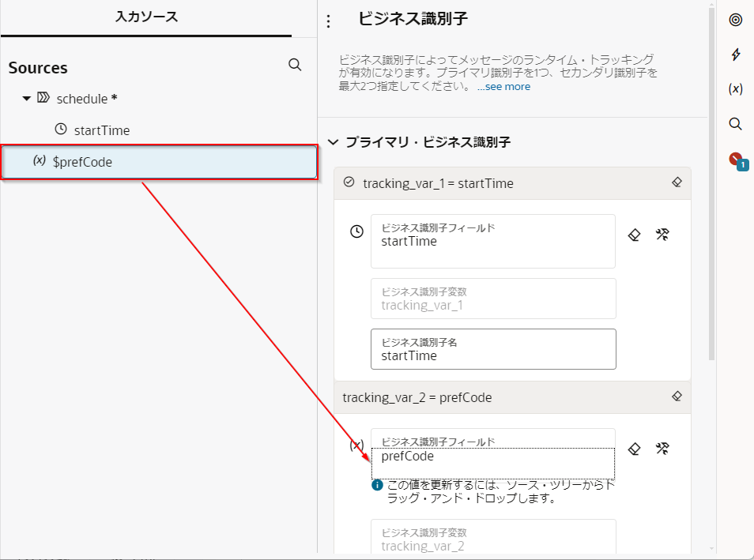The height and width of the screenshot is (560, 754).
Task: Click the magnifier icon in right sidebar
Action: coord(735,124)
